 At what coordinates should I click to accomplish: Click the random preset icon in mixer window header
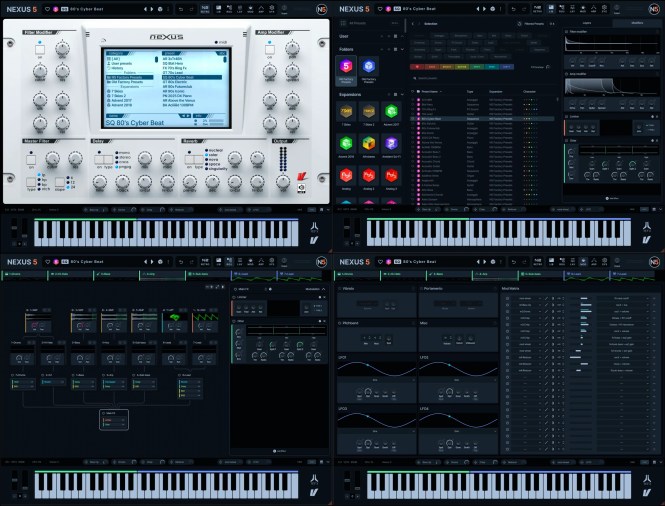[x=160, y=262]
